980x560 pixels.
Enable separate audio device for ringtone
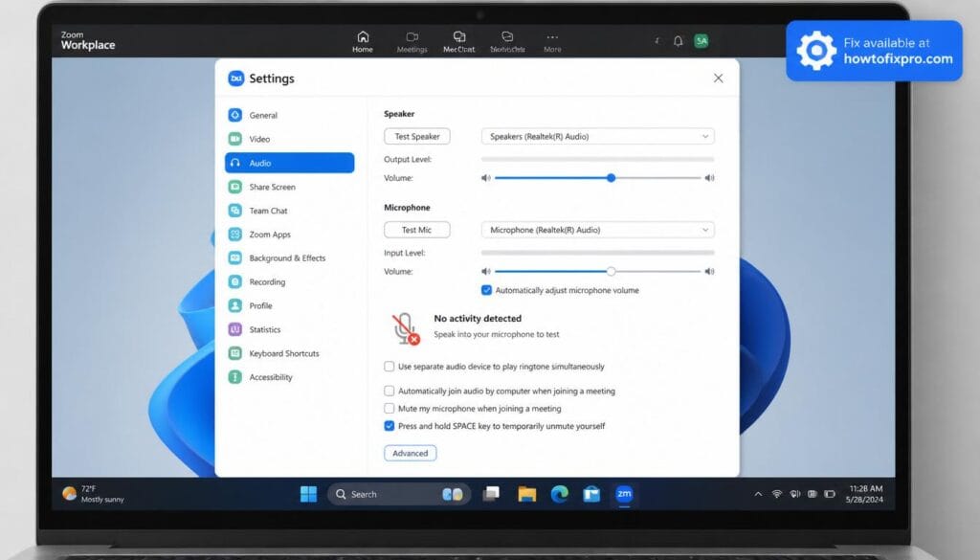point(389,367)
